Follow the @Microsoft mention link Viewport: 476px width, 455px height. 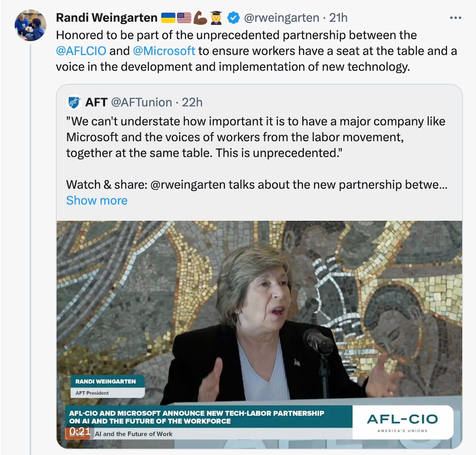point(164,51)
